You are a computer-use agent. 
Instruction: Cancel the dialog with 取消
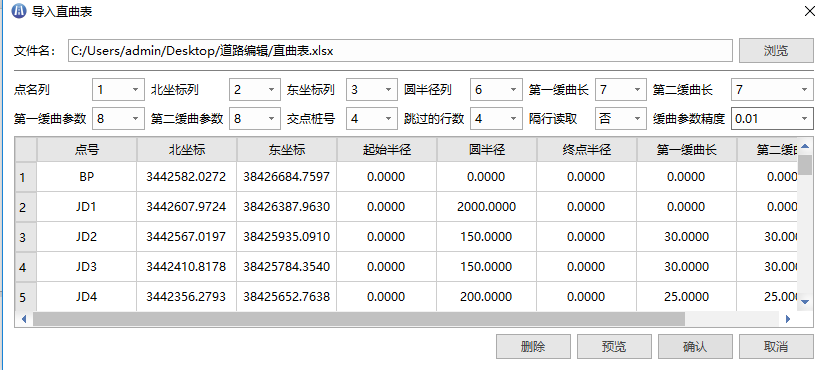(x=776, y=346)
